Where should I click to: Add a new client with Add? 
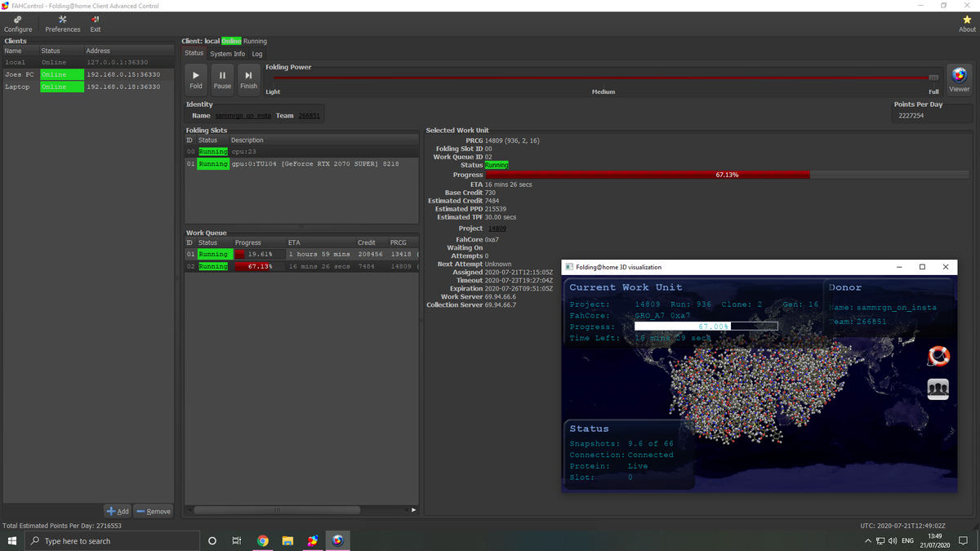point(118,511)
